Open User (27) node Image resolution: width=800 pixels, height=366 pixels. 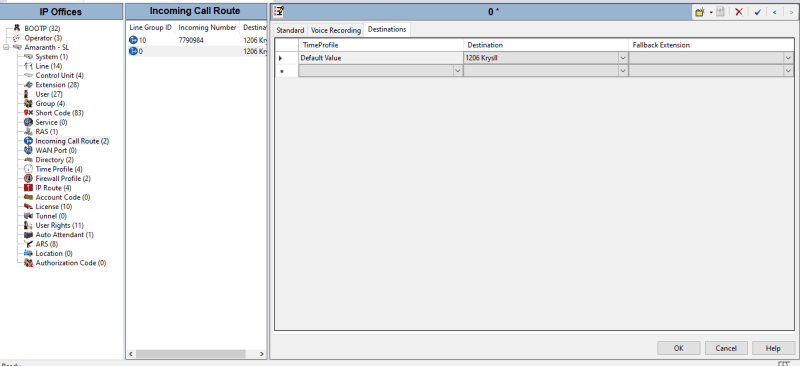point(49,94)
